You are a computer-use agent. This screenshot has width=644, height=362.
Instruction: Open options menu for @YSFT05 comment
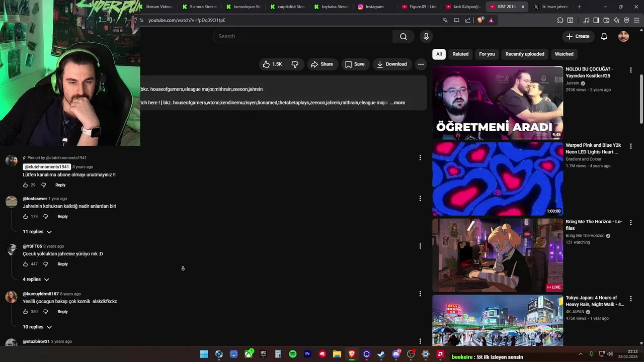pos(420,246)
